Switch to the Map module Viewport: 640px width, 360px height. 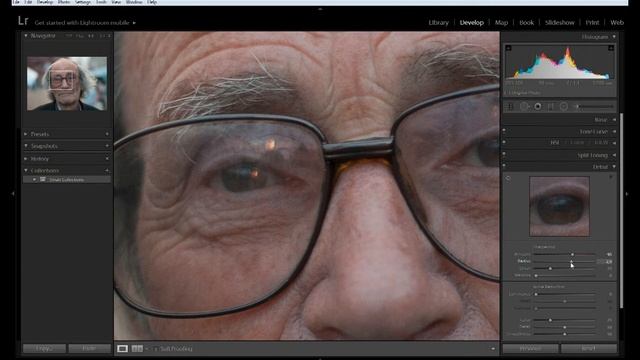(501, 22)
